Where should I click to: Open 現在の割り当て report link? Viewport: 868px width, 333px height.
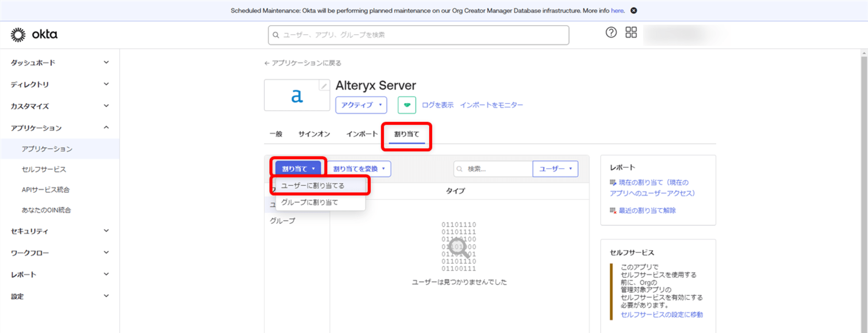point(653,188)
